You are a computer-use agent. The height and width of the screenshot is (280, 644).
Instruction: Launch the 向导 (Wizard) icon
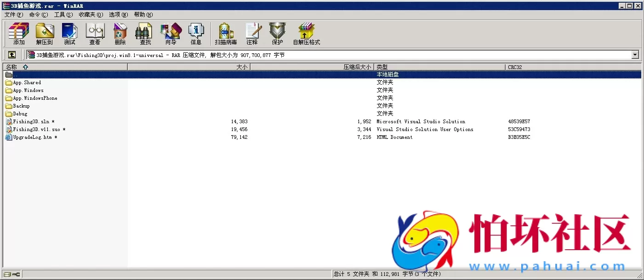pyautogui.click(x=171, y=34)
